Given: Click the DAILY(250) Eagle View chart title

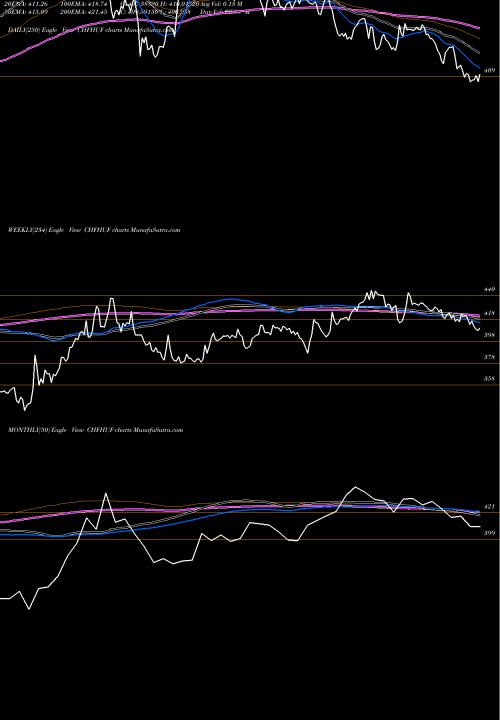Looking at the screenshot, I should [92, 30].
